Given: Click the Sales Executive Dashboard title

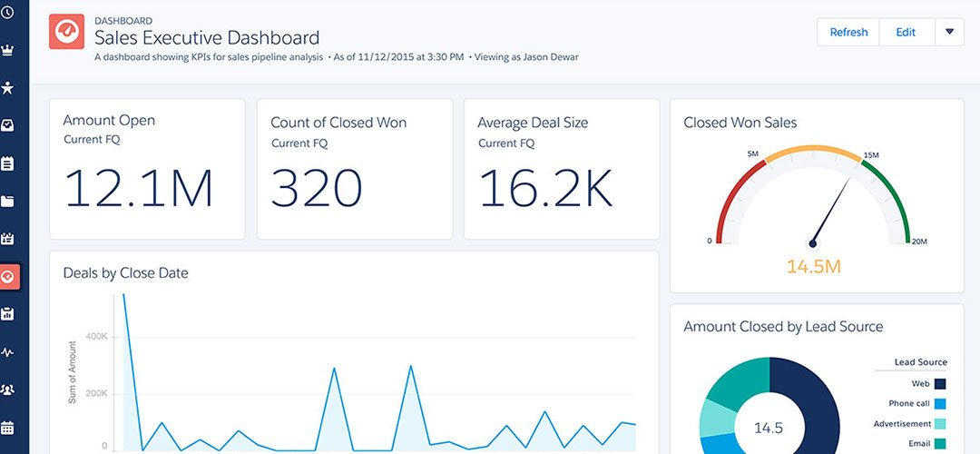Looking at the screenshot, I should (x=207, y=37).
